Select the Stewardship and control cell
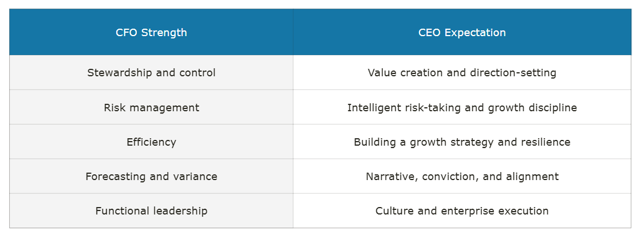This screenshot has width=644, height=238. click(151, 73)
